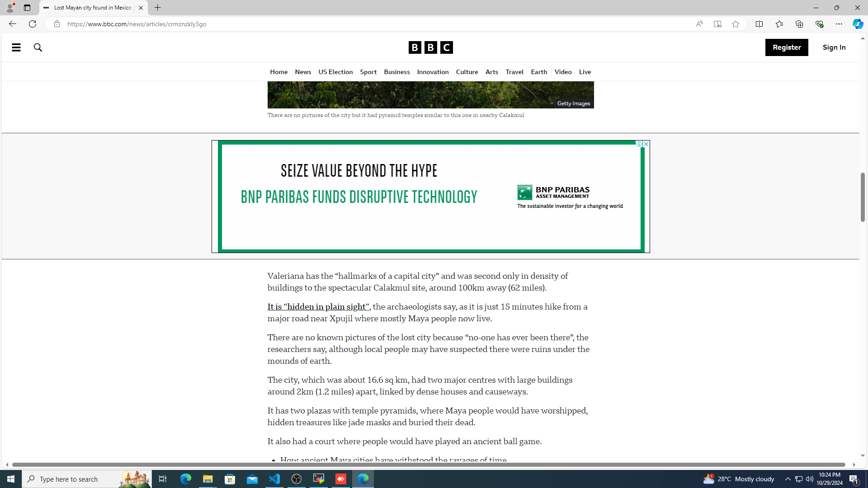The height and width of the screenshot is (488, 868).
Task: Open the tab actions menu
Action: (x=27, y=8)
